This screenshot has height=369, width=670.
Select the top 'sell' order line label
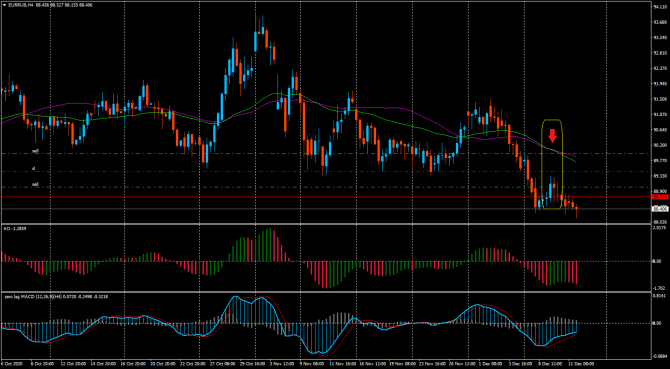pos(35,151)
